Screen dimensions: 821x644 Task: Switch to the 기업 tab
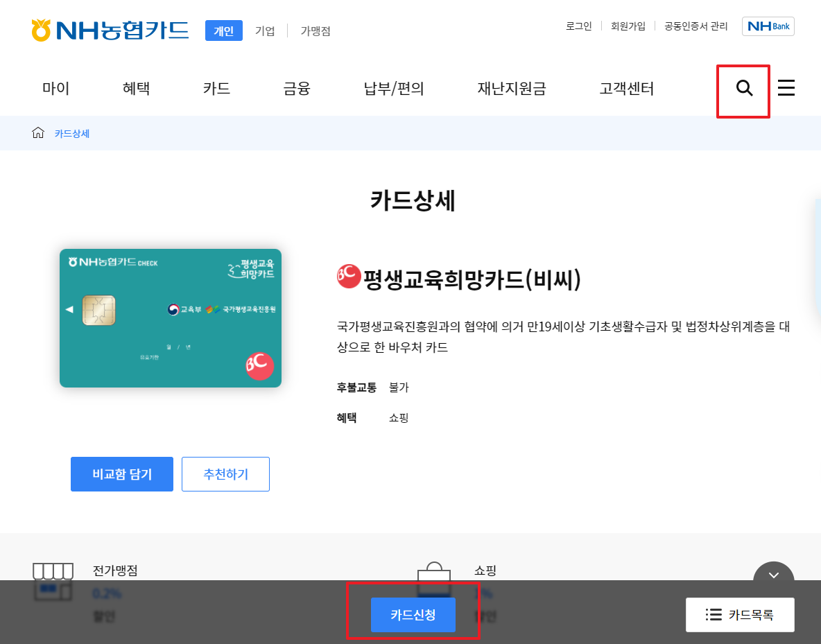pos(265,31)
